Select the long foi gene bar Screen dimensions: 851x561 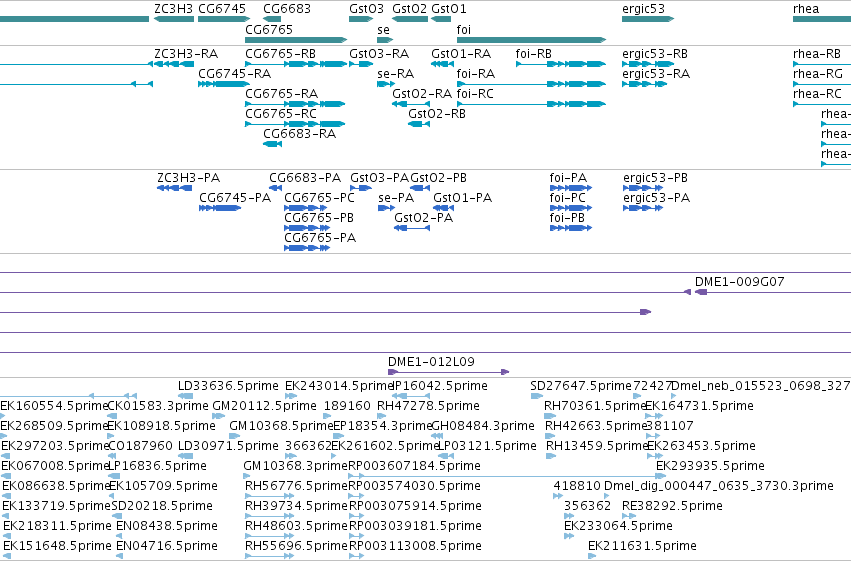click(531, 40)
